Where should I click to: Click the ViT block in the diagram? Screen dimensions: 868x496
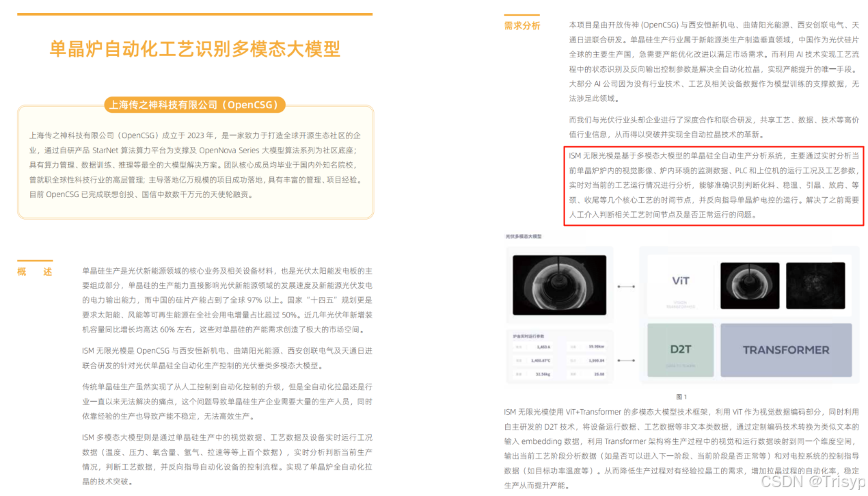click(681, 285)
